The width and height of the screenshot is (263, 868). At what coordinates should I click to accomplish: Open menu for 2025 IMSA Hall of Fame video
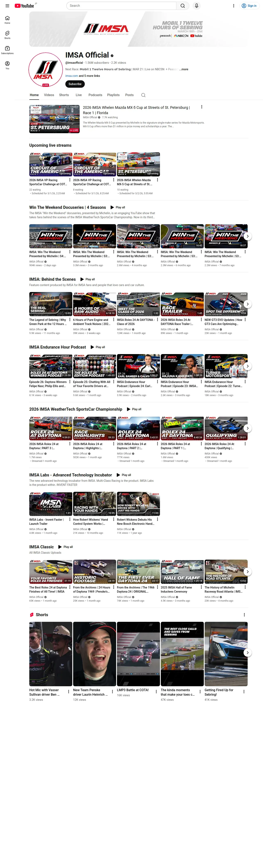point(201,587)
